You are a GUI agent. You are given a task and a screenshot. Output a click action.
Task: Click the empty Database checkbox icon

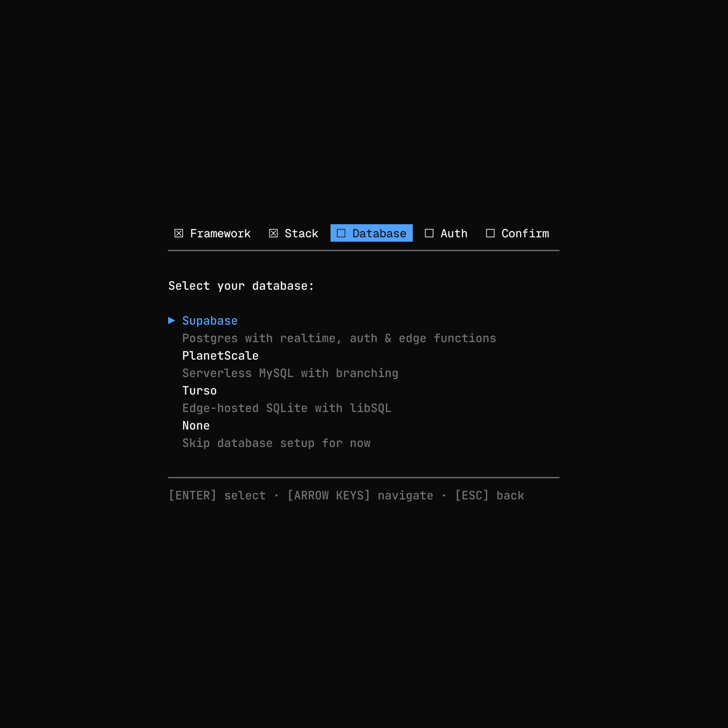pyautogui.click(x=341, y=233)
